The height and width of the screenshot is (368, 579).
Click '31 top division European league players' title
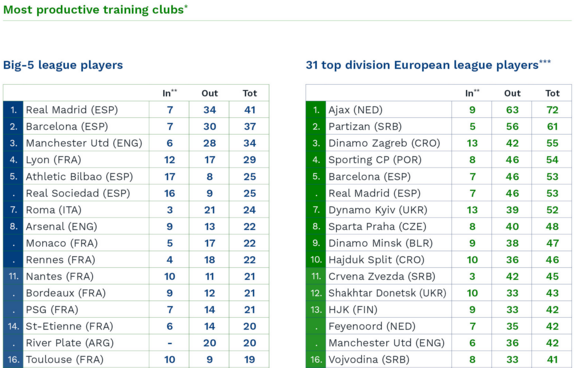(x=428, y=65)
